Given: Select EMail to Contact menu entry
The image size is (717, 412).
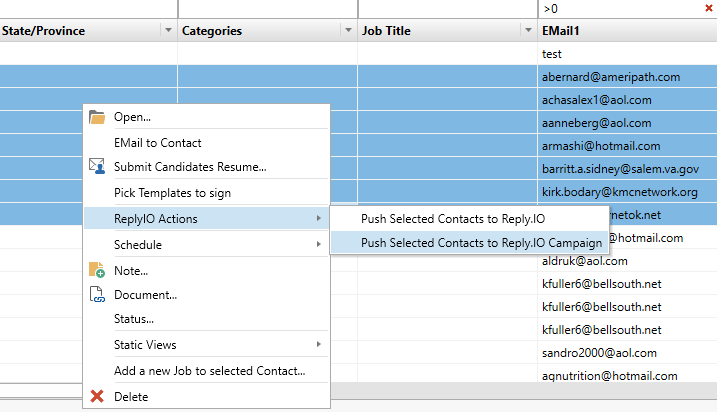Looking at the screenshot, I should click(207, 143).
